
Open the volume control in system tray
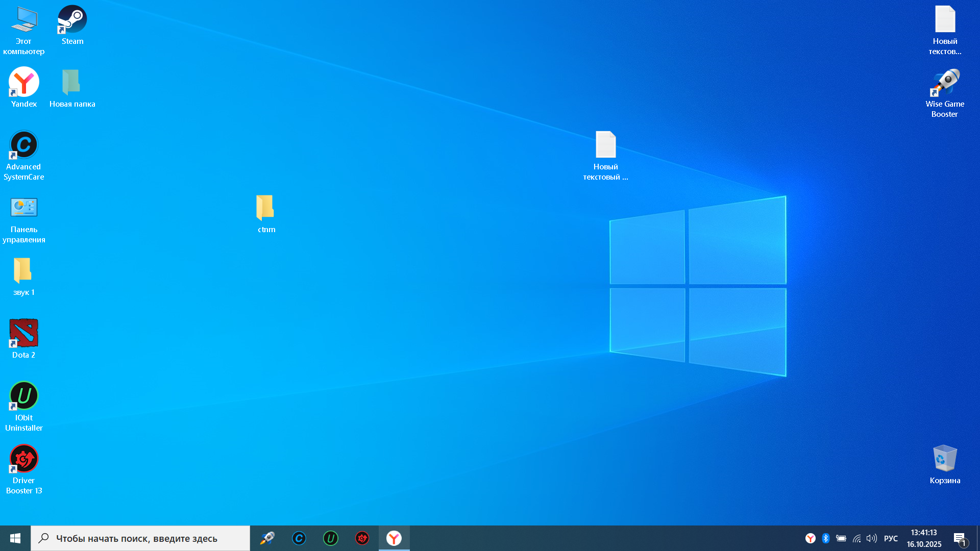872,538
